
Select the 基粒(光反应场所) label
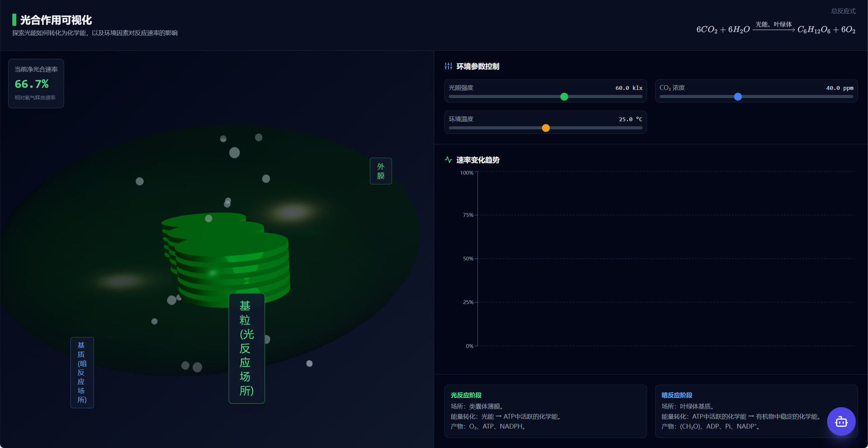(x=246, y=348)
